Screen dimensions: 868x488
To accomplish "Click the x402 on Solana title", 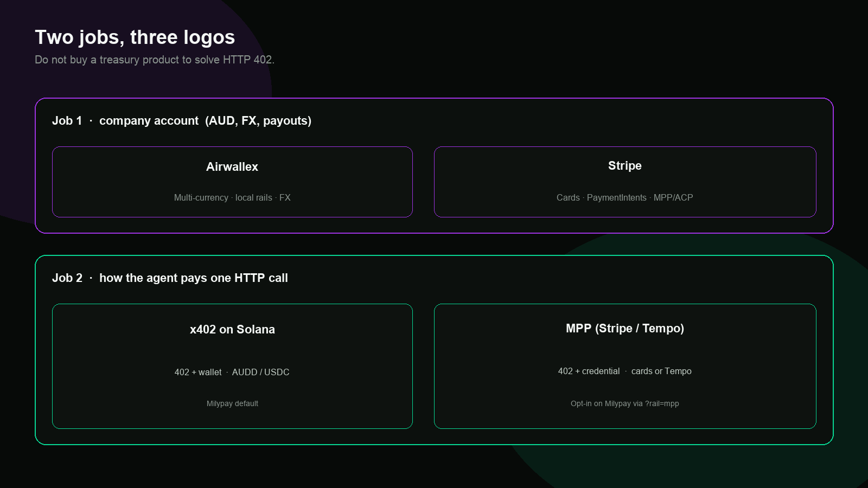I will pos(232,329).
